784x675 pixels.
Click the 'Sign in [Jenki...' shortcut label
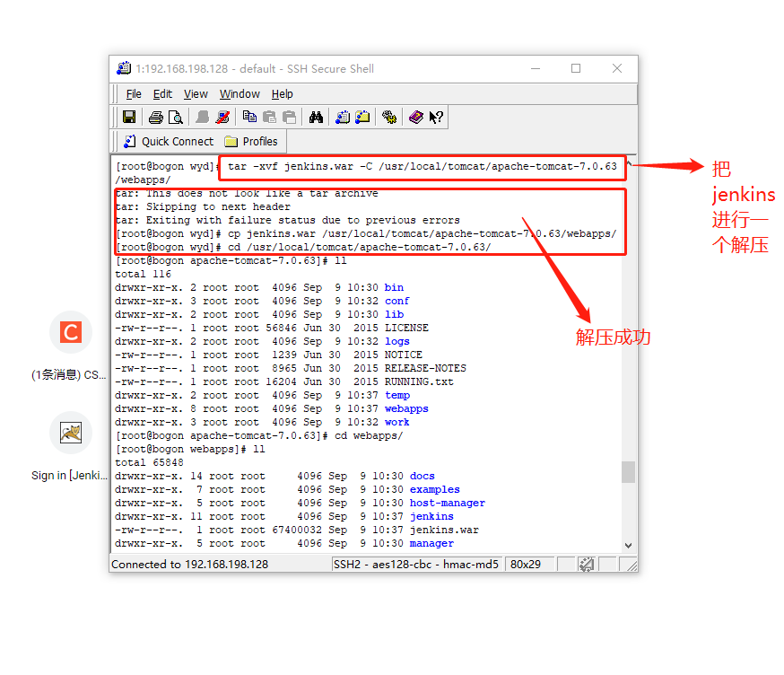69,476
